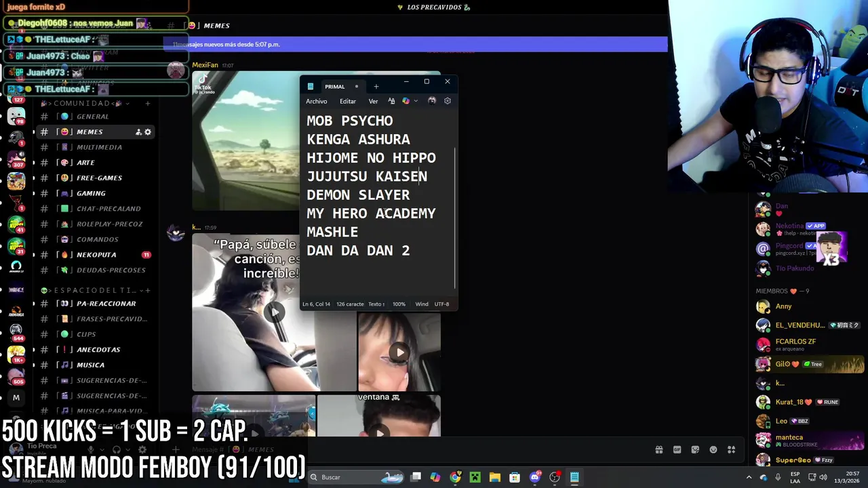The image size is (868, 488).
Task: Open the CLIPS channel
Action: pyautogui.click(x=95, y=334)
